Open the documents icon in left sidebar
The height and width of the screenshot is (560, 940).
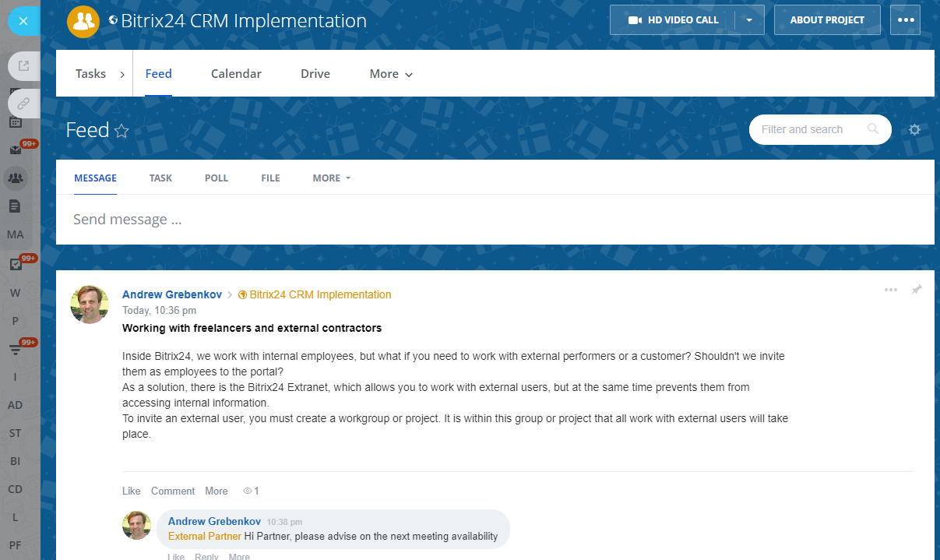point(15,206)
